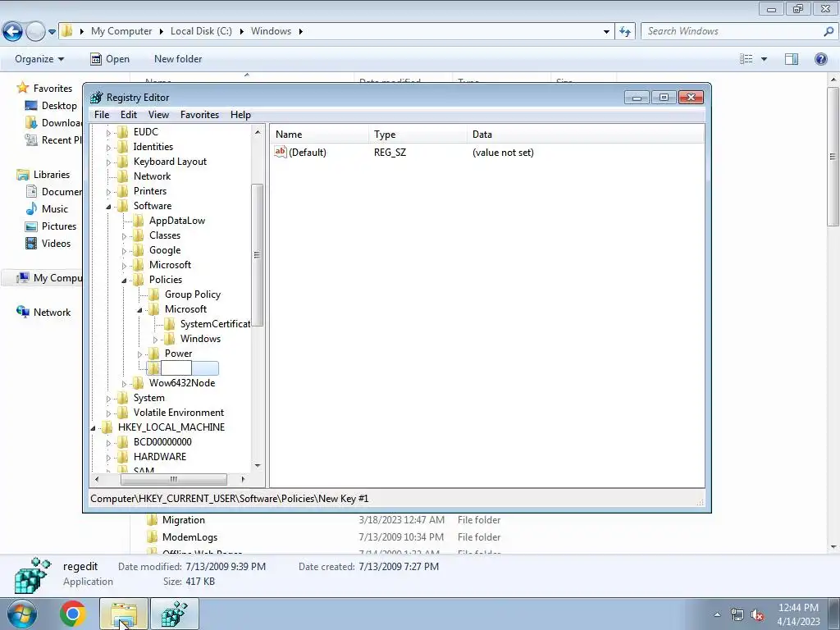Collapse the Policies key
Image resolution: width=840 pixels, height=630 pixels.
pos(125,281)
